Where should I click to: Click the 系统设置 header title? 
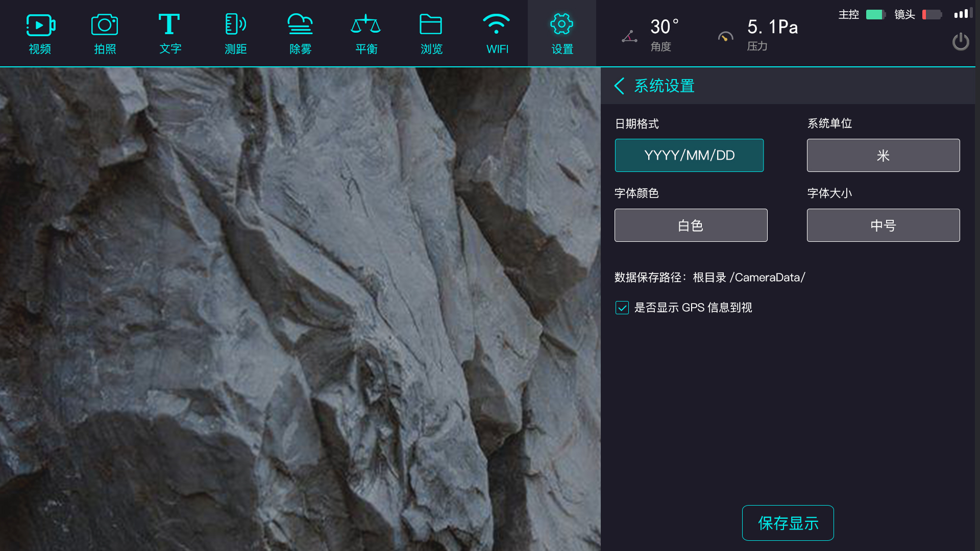[x=664, y=86]
